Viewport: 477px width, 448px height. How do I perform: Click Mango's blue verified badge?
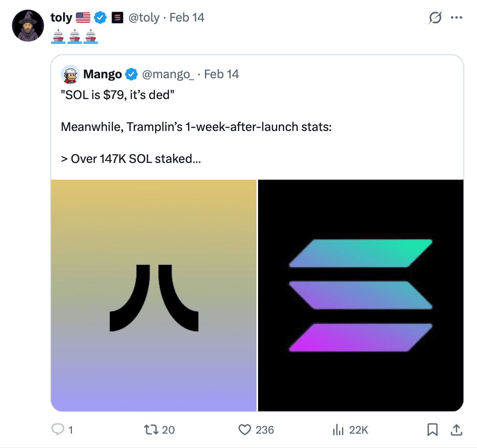tap(131, 74)
